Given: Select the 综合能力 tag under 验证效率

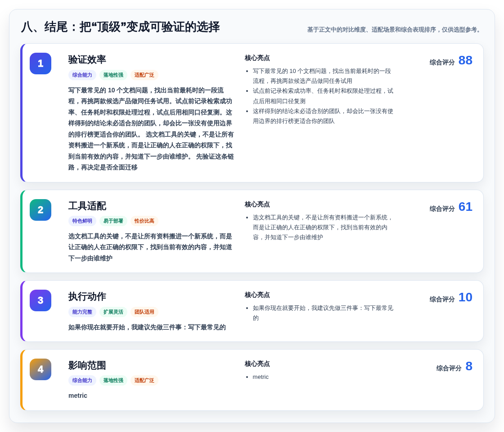Looking at the screenshot, I should 82,75.
